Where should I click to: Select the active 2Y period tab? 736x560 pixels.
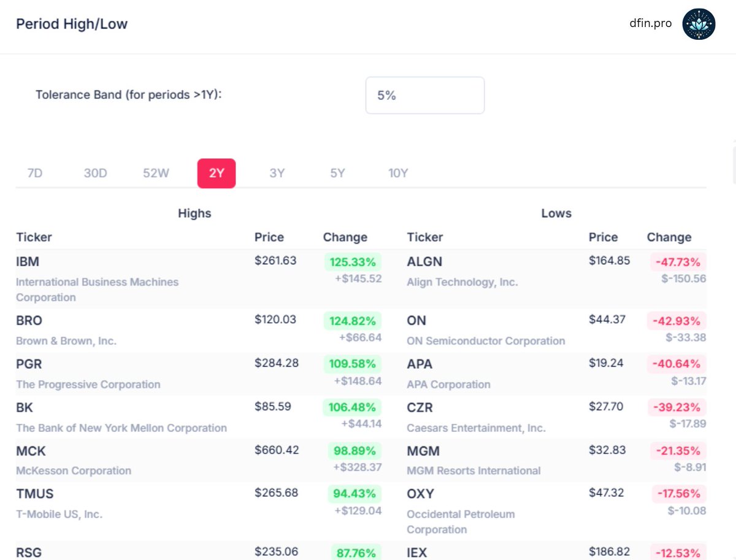pyautogui.click(x=216, y=173)
